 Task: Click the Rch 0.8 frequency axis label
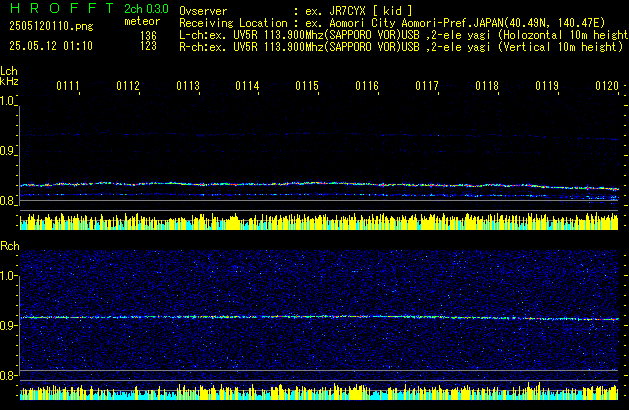(x=8, y=375)
